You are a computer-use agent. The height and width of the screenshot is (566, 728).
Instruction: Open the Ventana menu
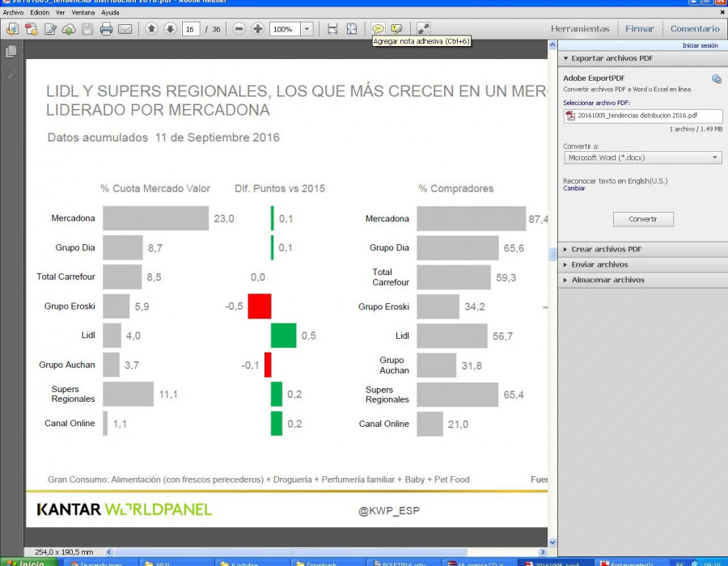tap(83, 12)
